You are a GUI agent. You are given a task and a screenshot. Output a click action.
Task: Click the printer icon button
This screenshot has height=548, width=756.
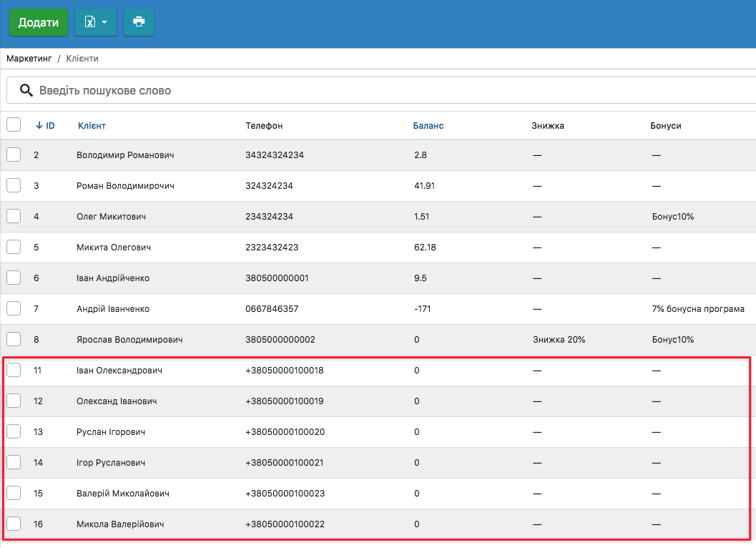point(139,22)
